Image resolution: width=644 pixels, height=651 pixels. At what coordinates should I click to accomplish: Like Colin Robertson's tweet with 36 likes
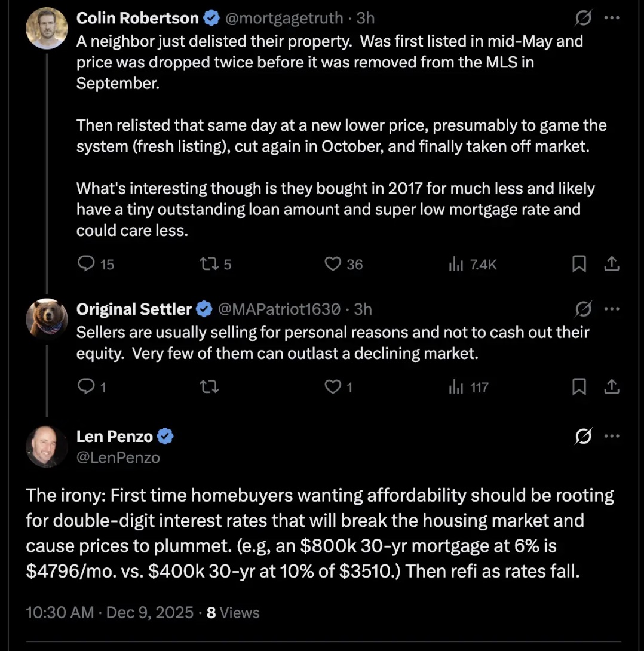[x=332, y=263]
